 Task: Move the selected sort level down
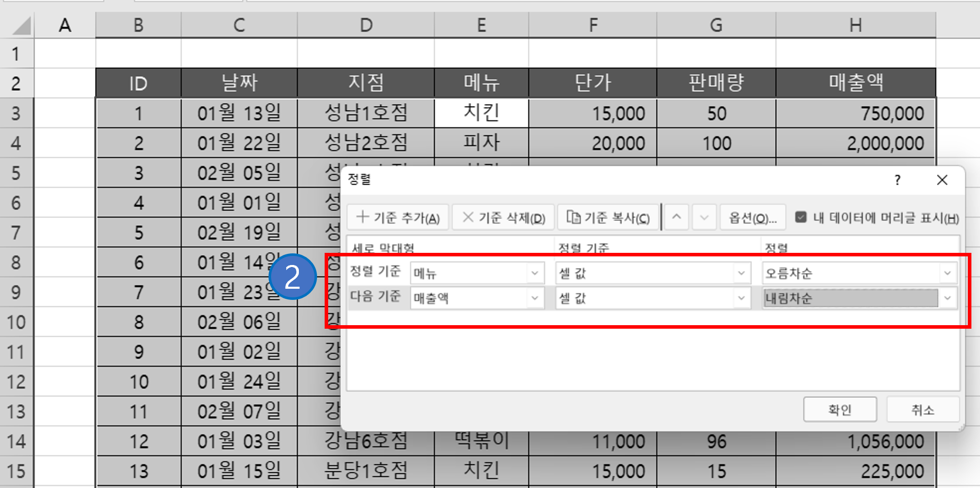pyautogui.click(x=704, y=217)
